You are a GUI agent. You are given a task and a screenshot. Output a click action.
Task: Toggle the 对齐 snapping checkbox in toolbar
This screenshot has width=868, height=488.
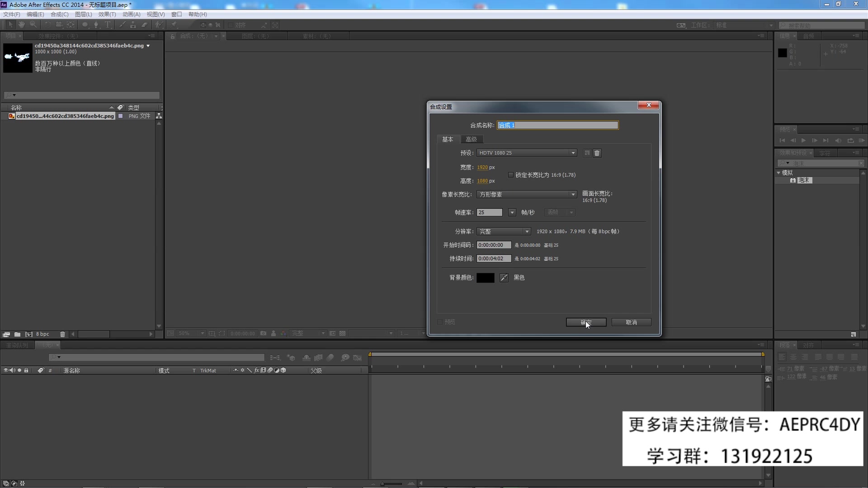click(231, 25)
